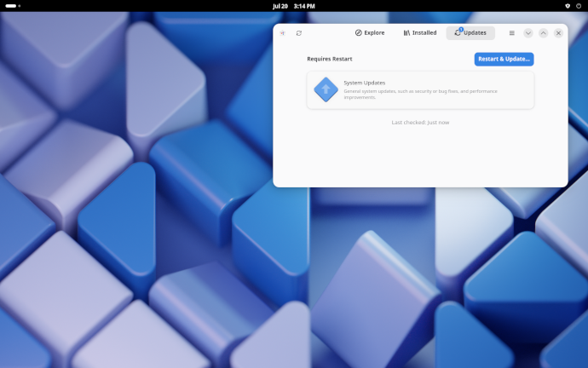Open the hamburger main menu
Image resolution: width=588 pixels, height=368 pixels.
coord(511,33)
